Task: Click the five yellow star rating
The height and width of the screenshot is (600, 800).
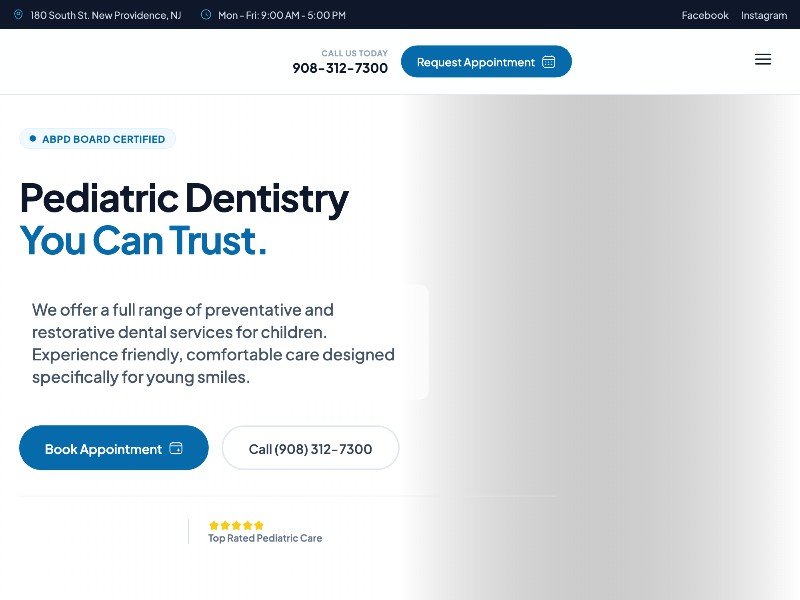Action: click(x=236, y=525)
